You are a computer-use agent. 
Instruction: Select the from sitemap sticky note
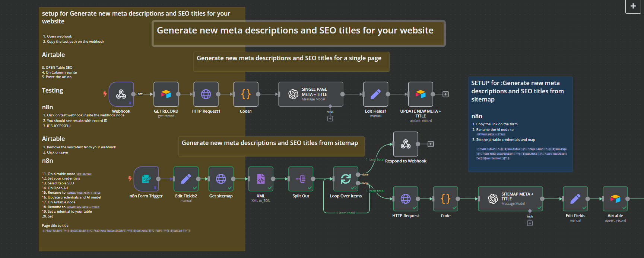coord(272,146)
